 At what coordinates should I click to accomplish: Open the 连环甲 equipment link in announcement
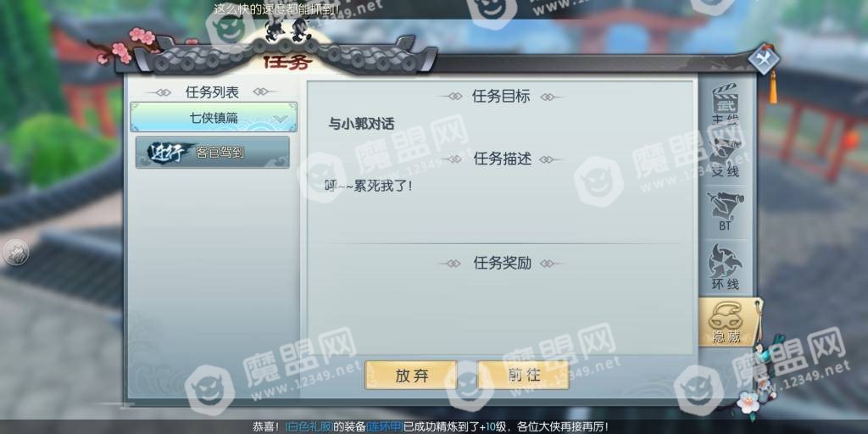point(384,427)
